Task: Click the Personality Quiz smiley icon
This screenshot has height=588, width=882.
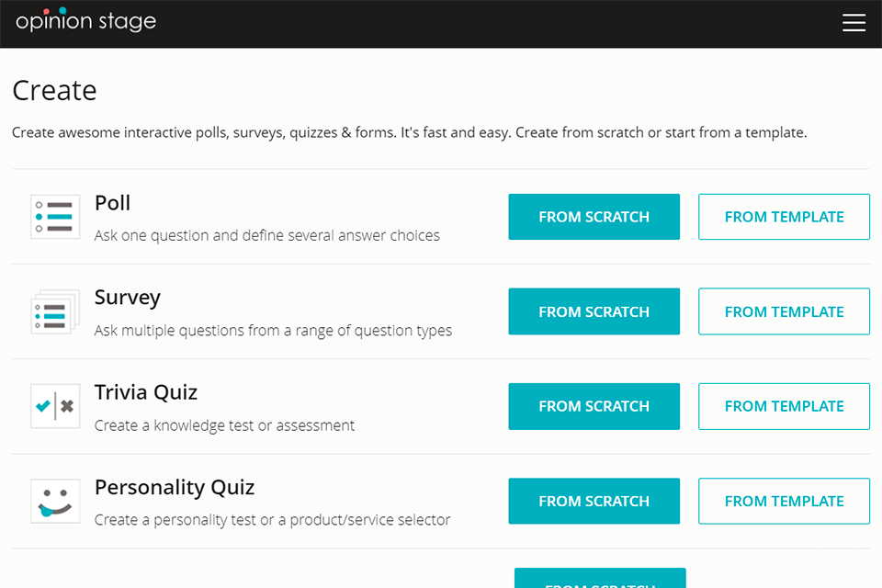Action: 55,501
